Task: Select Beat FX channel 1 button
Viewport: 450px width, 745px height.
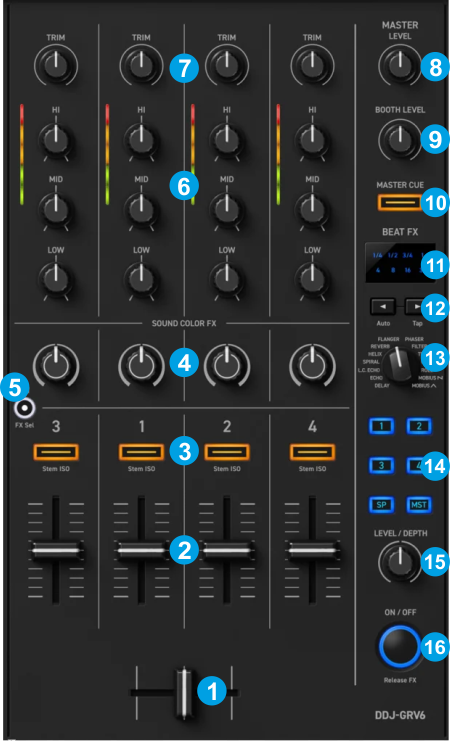Action: [x=382, y=426]
